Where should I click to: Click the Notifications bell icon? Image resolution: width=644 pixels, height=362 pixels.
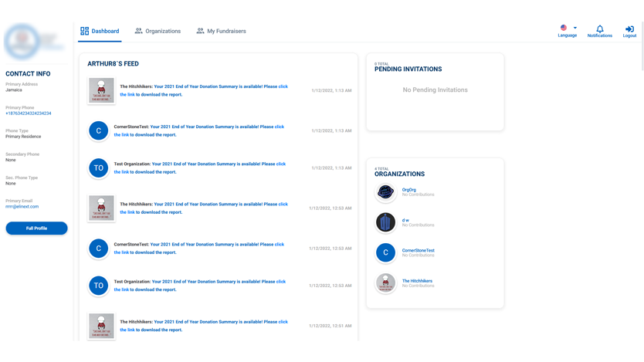(x=599, y=29)
